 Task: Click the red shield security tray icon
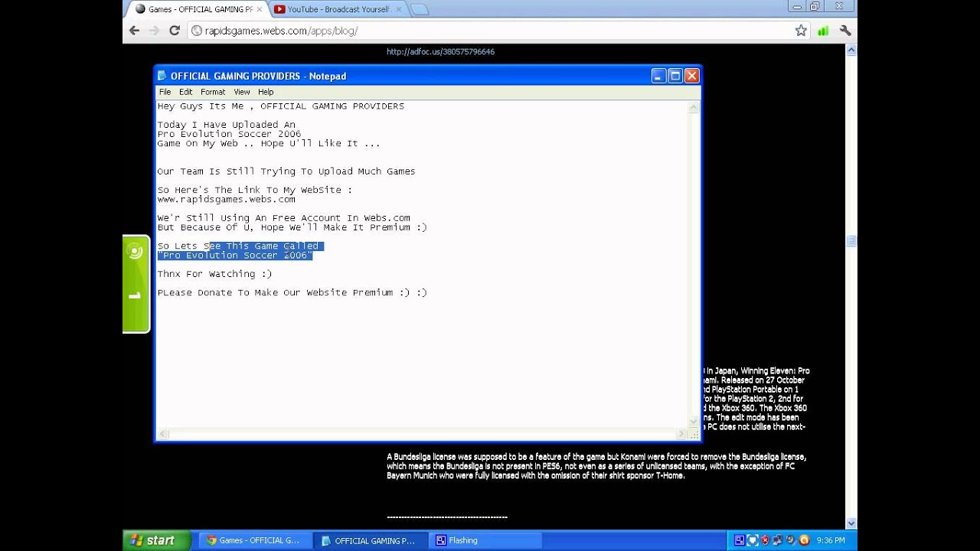pos(765,540)
